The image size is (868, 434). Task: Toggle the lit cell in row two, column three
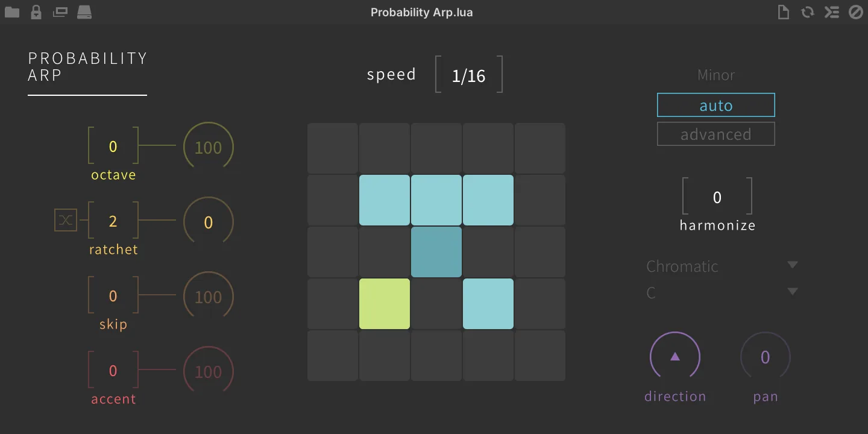tap(436, 200)
